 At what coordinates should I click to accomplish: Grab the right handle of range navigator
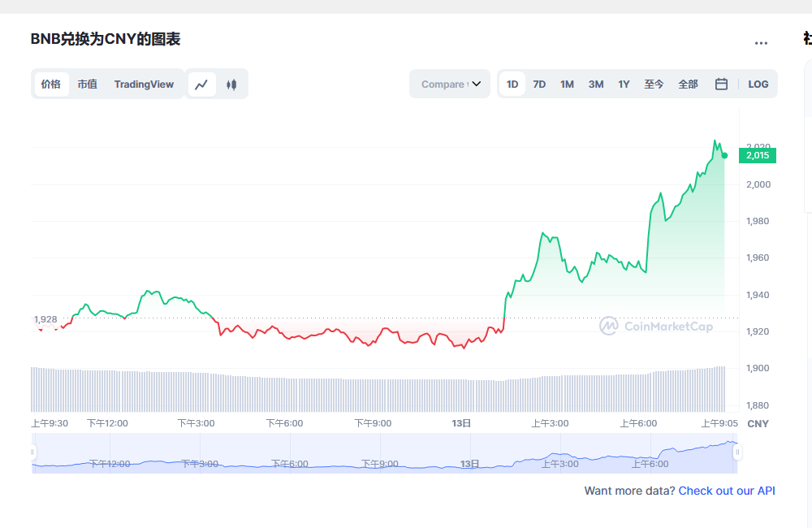[x=737, y=452]
